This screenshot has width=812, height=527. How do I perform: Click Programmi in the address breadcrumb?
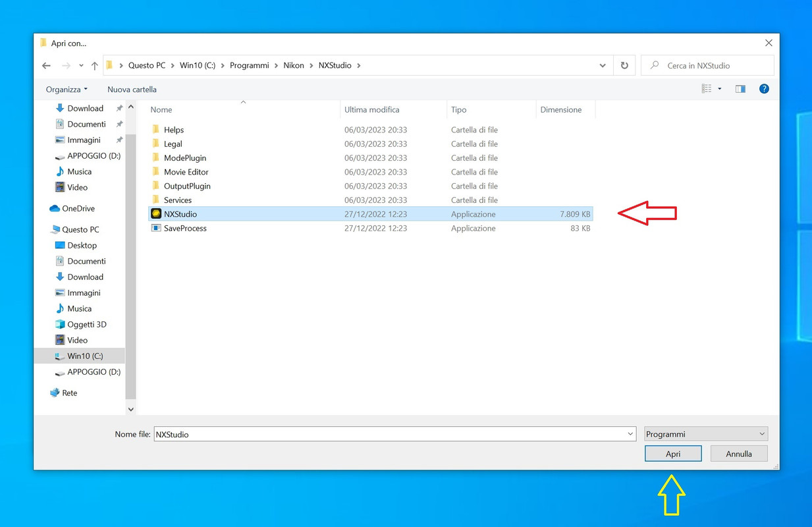pos(250,66)
